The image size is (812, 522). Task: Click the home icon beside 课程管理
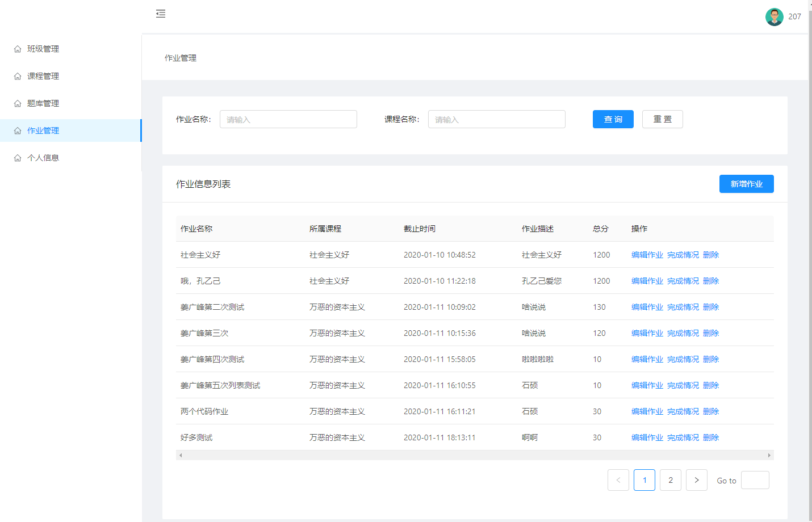pyautogui.click(x=17, y=76)
